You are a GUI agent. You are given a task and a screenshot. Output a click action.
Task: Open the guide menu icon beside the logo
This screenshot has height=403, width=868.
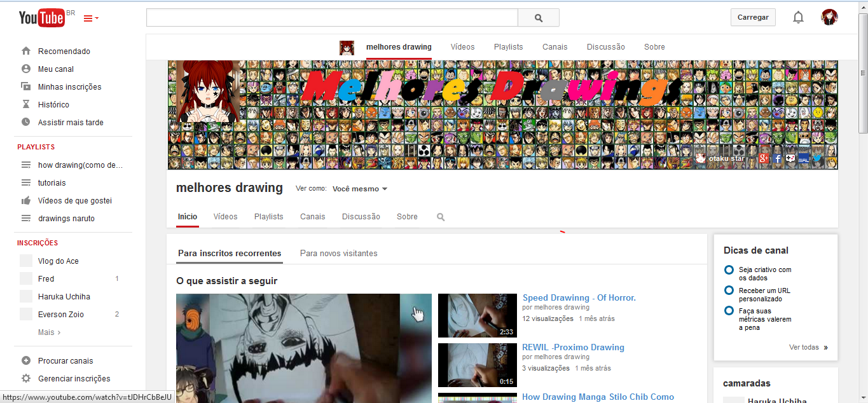click(91, 18)
